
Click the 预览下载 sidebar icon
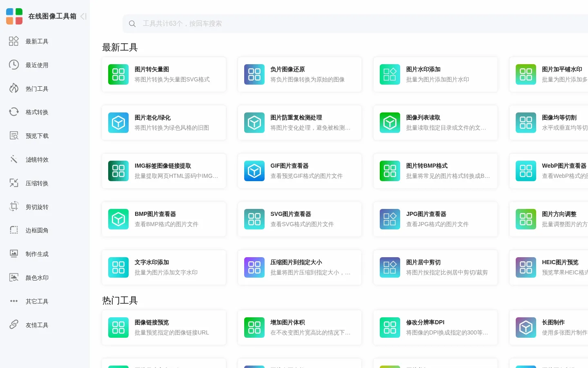(14, 135)
